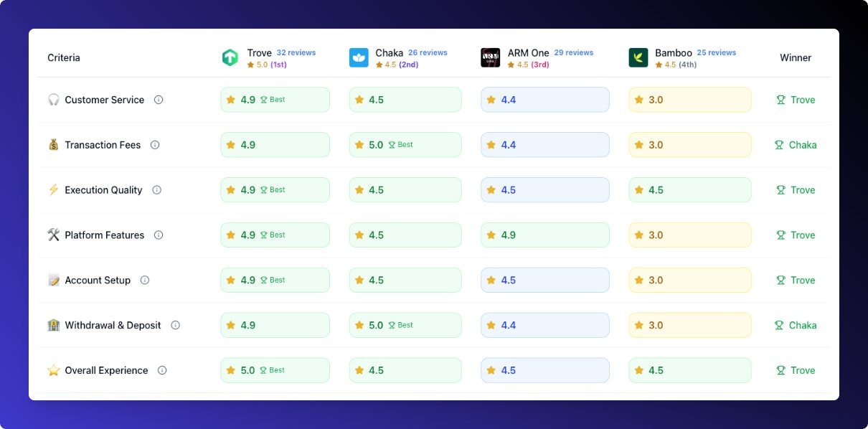
Task: Open Trove's 32 reviews link
Action: [x=296, y=52]
